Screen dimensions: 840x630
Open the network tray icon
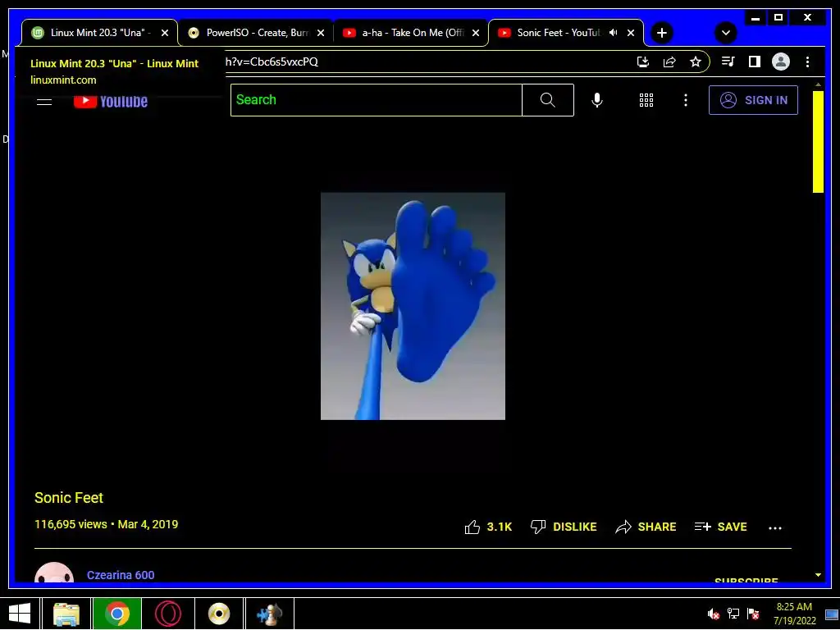click(733, 614)
